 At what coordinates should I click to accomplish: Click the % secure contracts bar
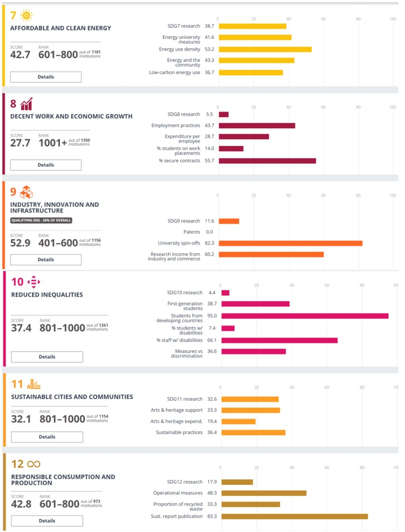(267, 161)
